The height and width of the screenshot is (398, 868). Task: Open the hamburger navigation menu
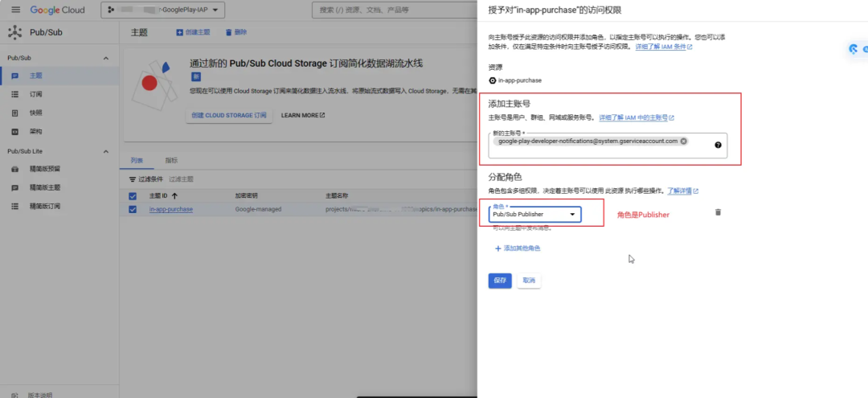point(15,10)
